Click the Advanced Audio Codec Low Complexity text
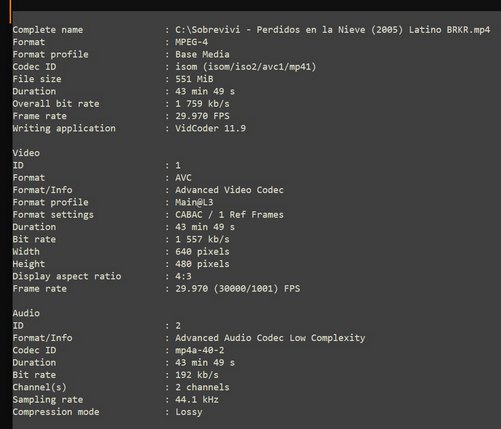The height and width of the screenshot is (429, 501). (270, 338)
